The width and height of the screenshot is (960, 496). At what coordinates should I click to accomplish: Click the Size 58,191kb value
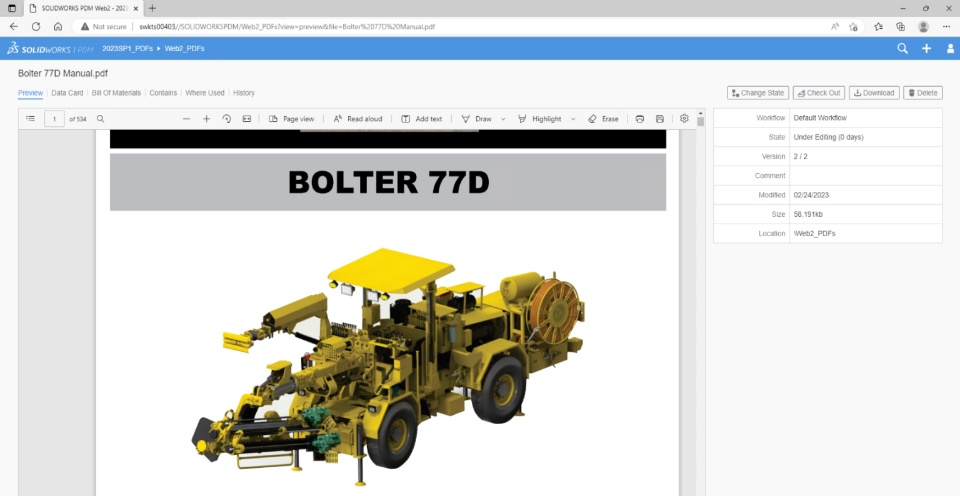[x=808, y=214]
